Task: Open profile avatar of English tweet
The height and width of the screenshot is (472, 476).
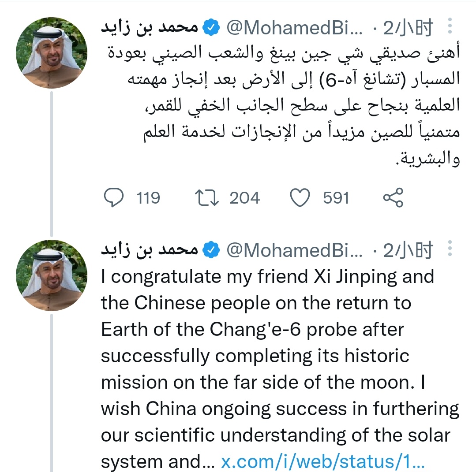Action: 52,275
